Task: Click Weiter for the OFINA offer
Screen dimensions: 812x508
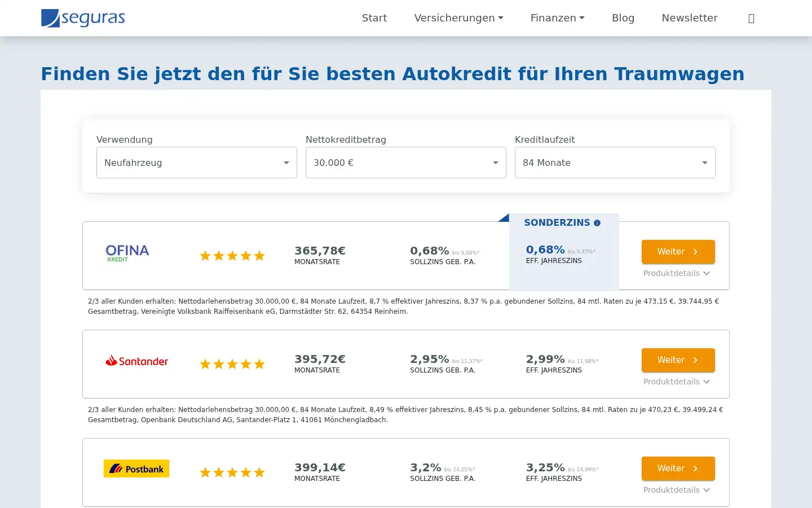Action: click(x=678, y=252)
